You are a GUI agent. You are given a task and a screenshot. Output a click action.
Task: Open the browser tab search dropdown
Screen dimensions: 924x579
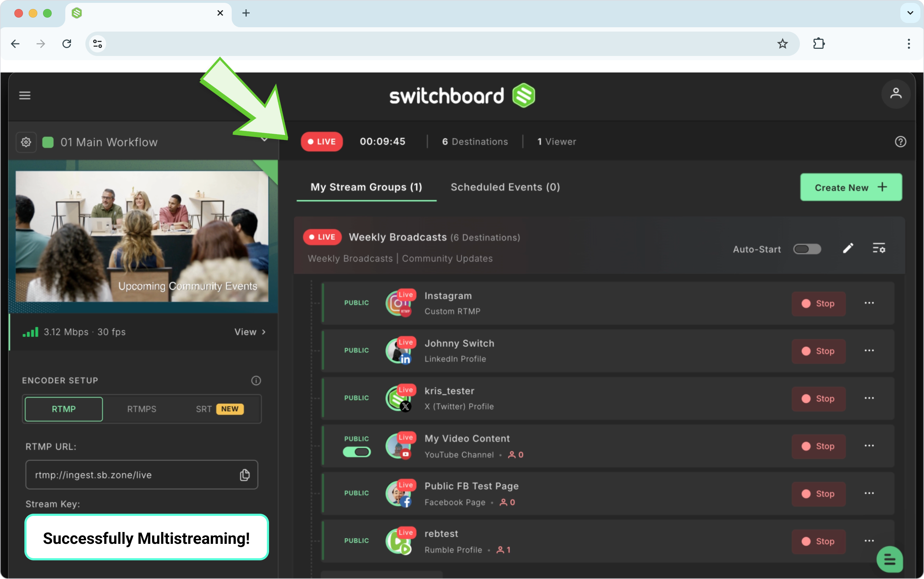pyautogui.click(x=910, y=13)
